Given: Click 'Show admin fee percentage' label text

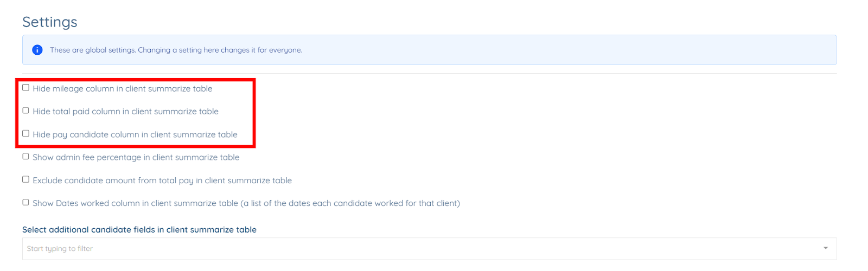Looking at the screenshot, I should click(136, 158).
